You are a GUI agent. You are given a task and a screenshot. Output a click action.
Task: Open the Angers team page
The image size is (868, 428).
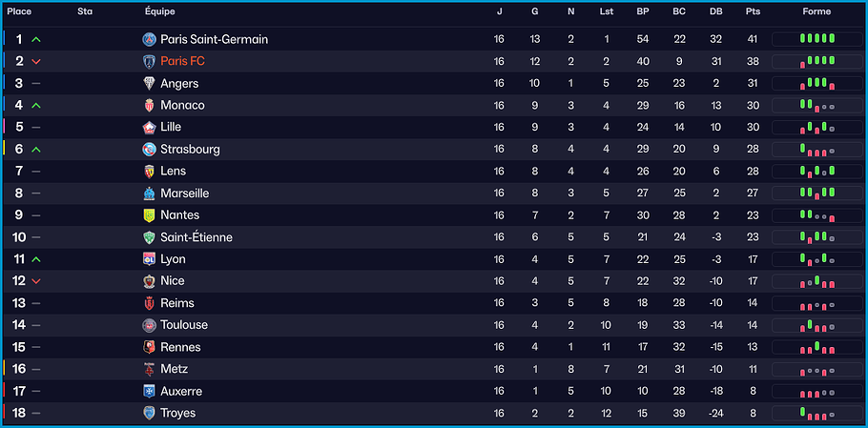(x=179, y=83)
